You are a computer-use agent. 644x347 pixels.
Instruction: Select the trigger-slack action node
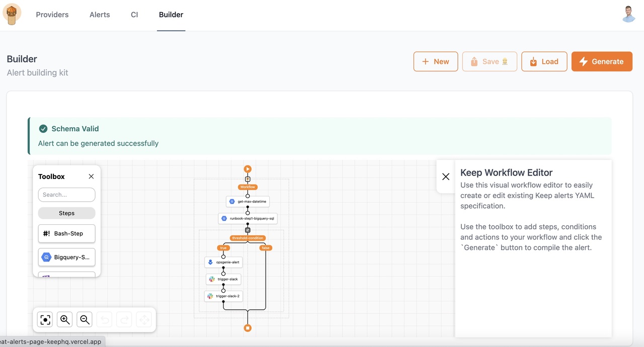223,279
